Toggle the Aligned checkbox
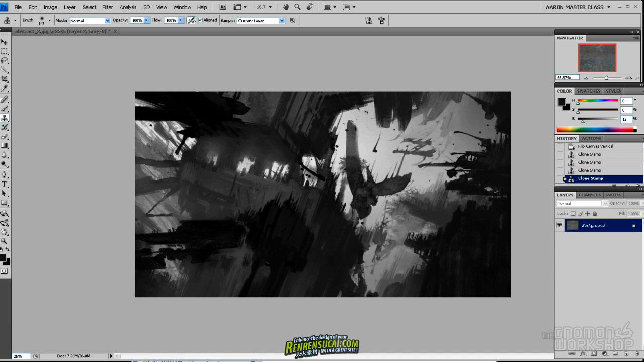This screenshot has height=362, width=644. pyautogui.click(x=200, y=20)
